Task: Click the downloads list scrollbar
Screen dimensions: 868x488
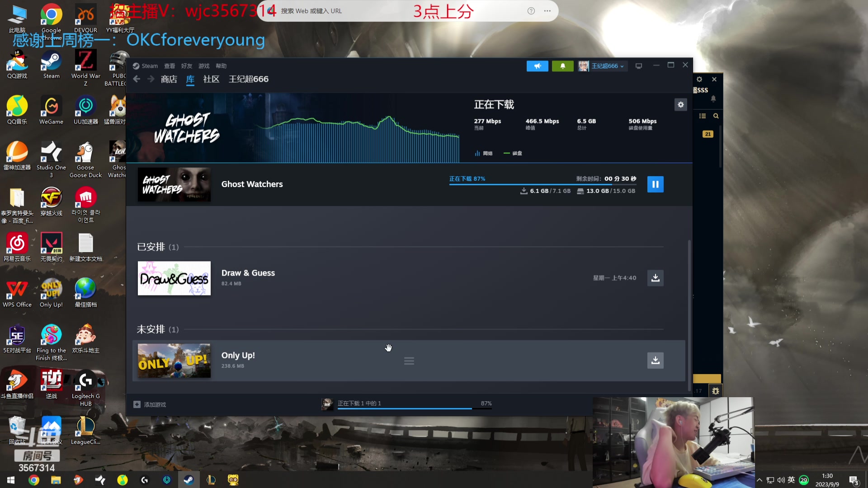Action: point(689,315)
